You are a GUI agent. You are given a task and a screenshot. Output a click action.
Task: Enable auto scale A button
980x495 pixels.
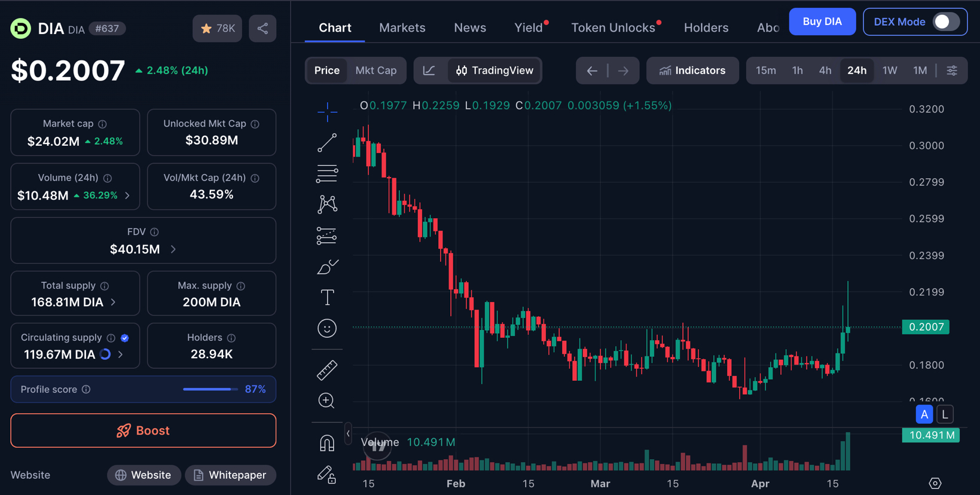point(924,414)
